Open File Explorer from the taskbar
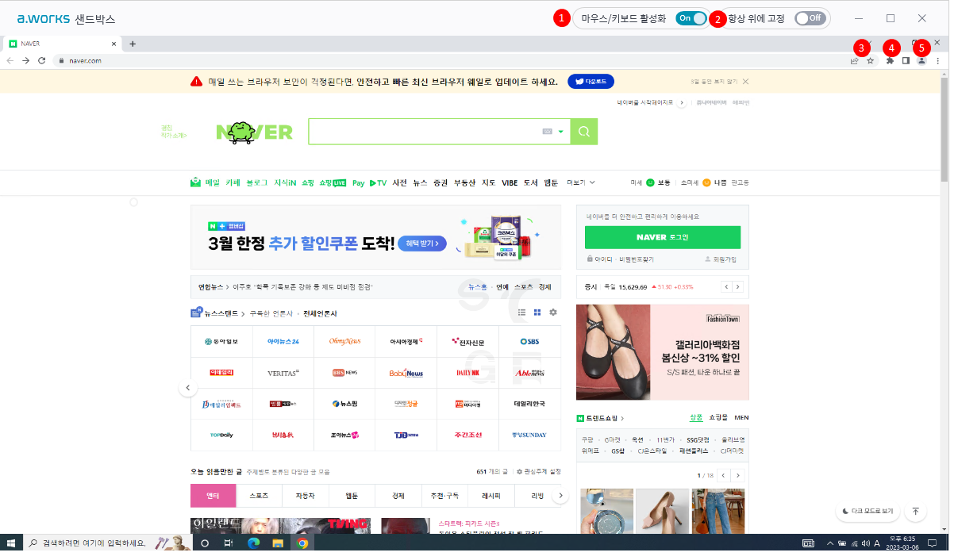 [x=278, y=543]
